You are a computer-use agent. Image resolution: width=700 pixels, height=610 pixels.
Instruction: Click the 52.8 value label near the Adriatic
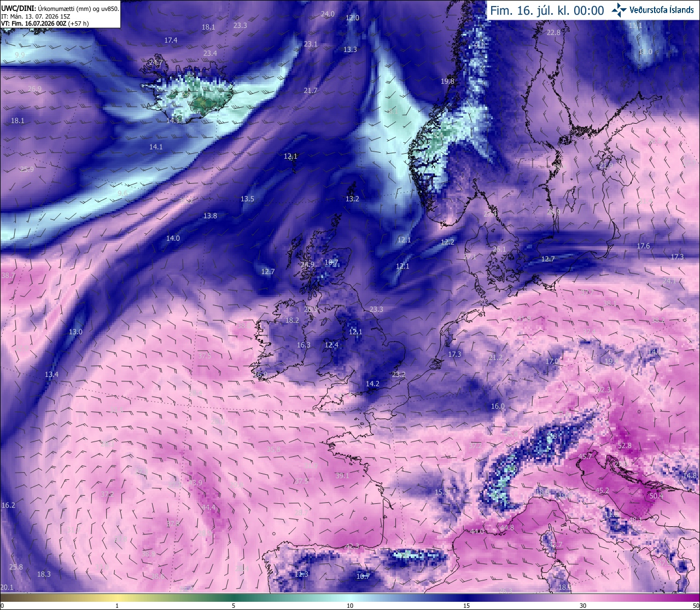tap(625, 446)
